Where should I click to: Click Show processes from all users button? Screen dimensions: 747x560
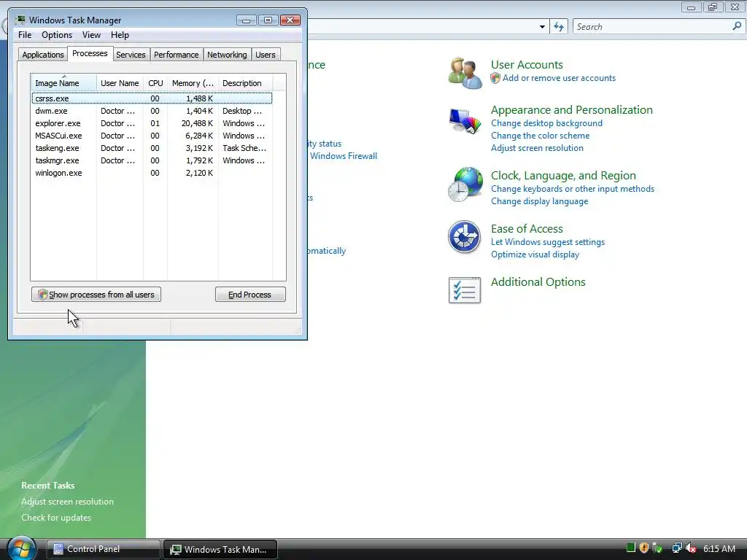point(96,295)
